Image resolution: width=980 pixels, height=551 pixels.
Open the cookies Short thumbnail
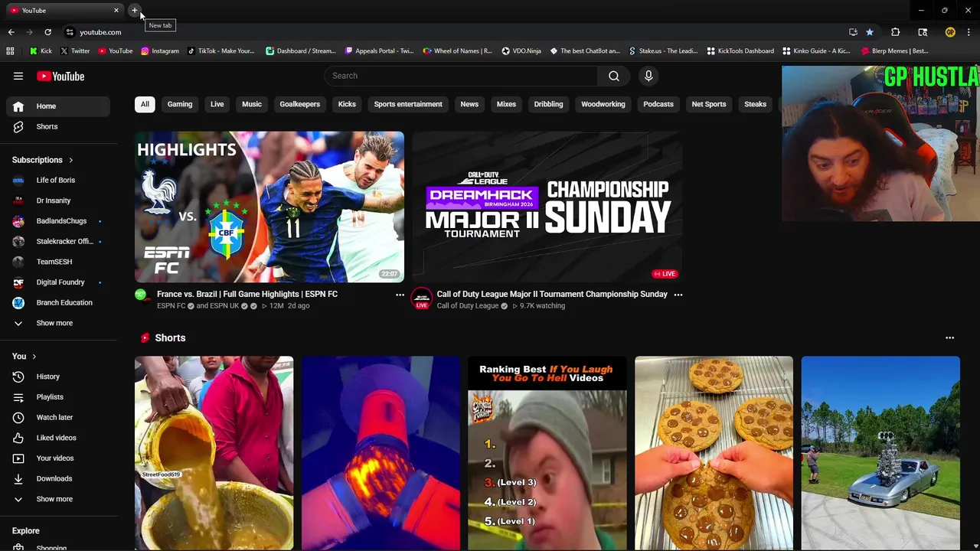pos(714,453)
